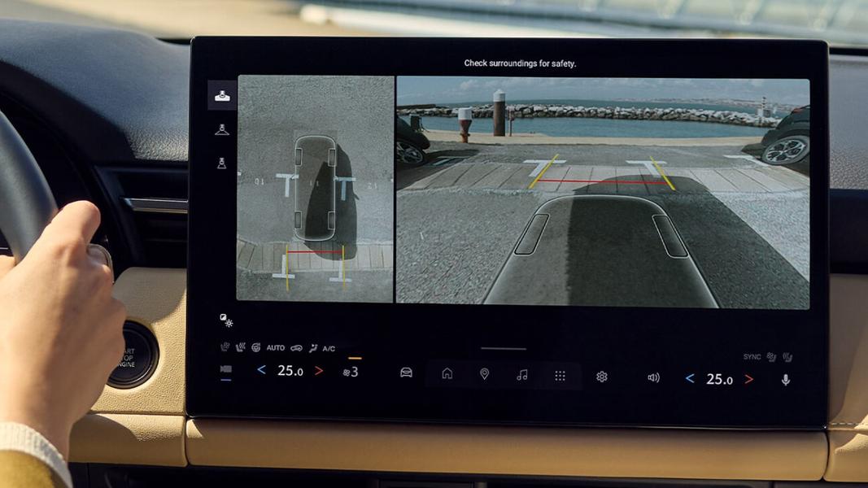Lower passenger temperature with blue arrow

tap(690, 378)
